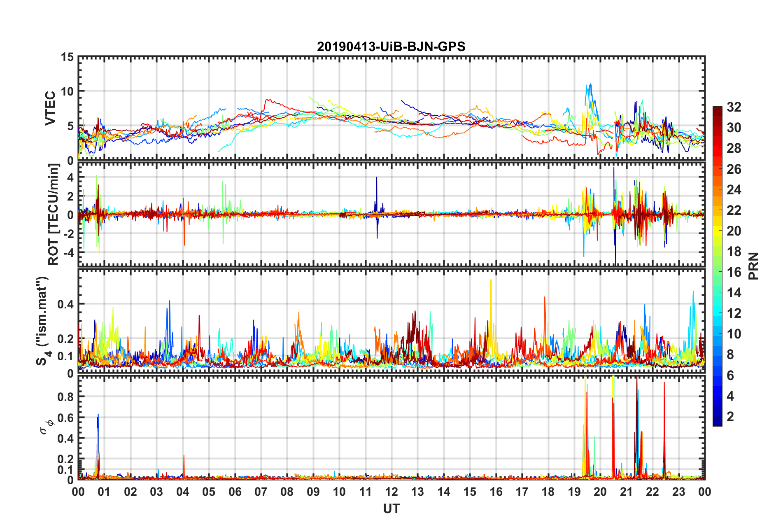
Task: Click x-axis hour label "23"
Action: coord(679,492)
